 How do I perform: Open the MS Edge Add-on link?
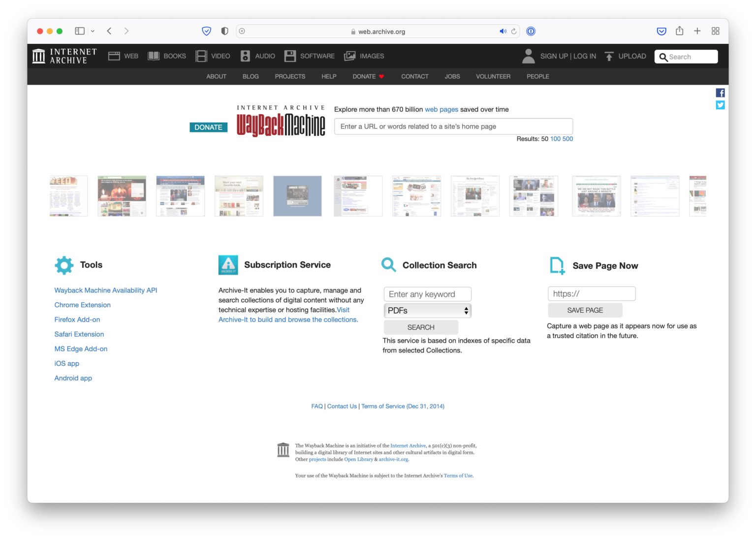[81, 349]
